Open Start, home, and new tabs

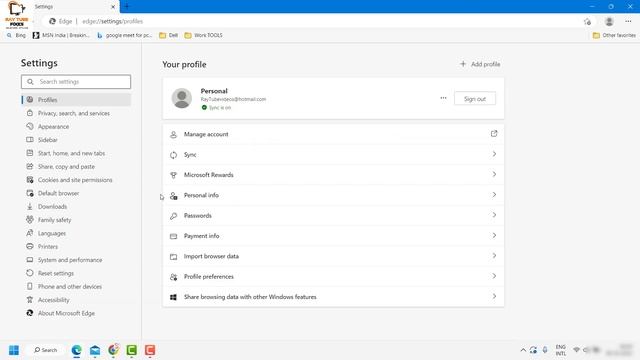point(71,153)
